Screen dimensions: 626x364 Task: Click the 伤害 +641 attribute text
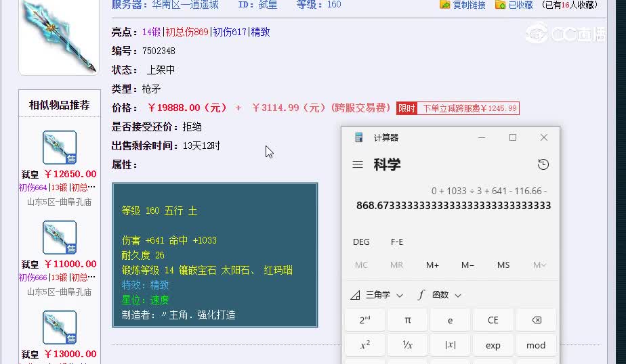coord(143,240)
